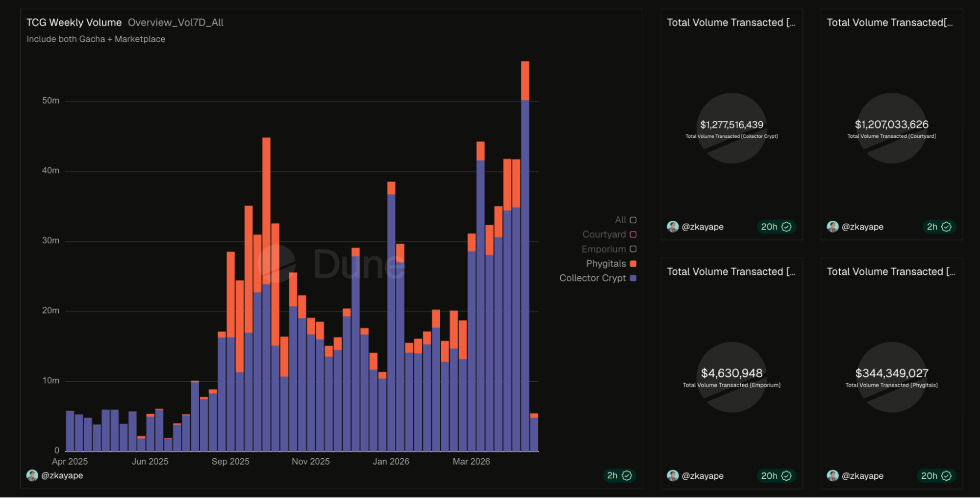Click the 20h verified badge on Emporium card
This screenshot has width=980, height=498.
click(x=776, y=475)
